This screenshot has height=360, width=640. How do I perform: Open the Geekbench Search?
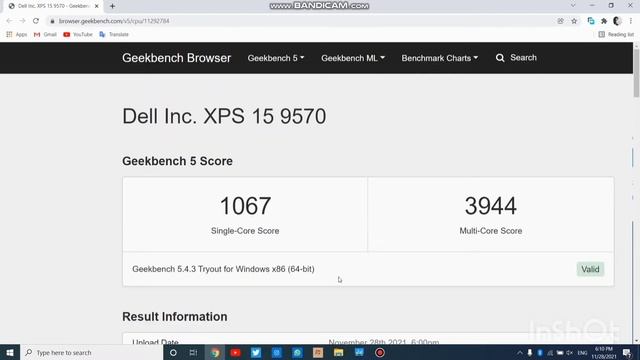point(516,58)
